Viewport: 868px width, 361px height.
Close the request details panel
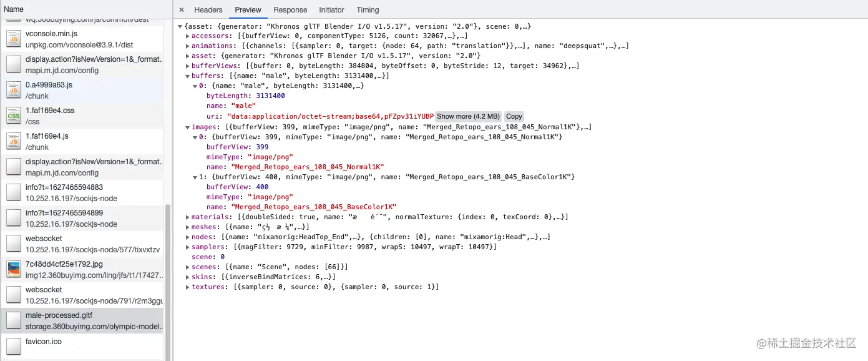coord(181,10)
